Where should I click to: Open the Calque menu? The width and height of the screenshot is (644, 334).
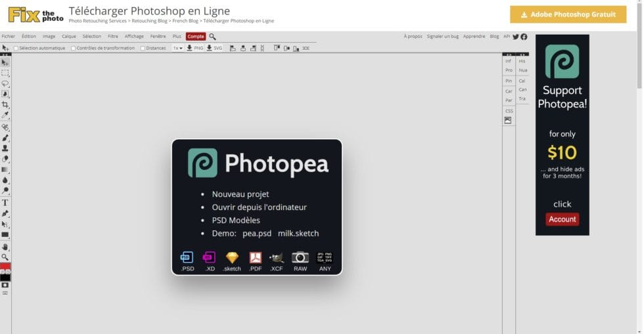click(x=69, y=37)
